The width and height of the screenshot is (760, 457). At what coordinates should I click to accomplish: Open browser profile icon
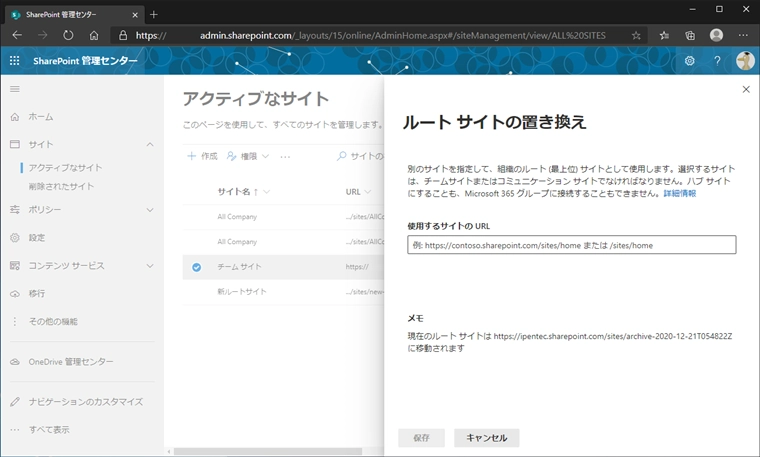(716, 35)
